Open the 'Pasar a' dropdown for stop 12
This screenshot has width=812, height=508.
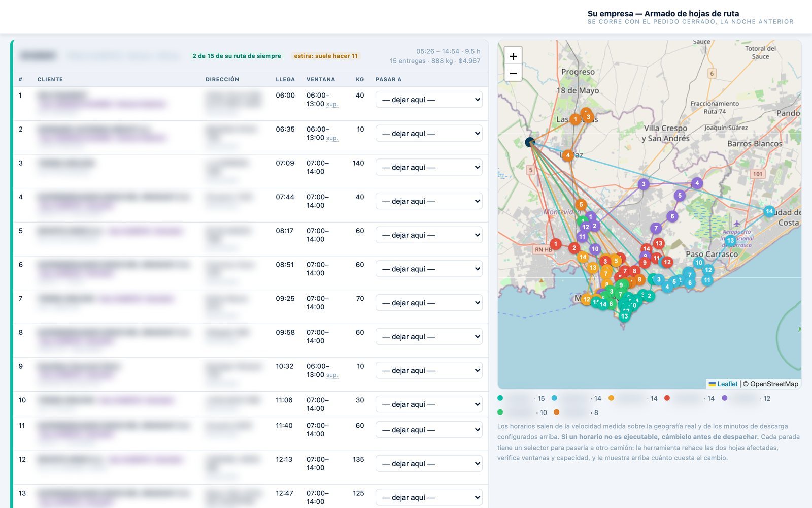click(429, 464)
